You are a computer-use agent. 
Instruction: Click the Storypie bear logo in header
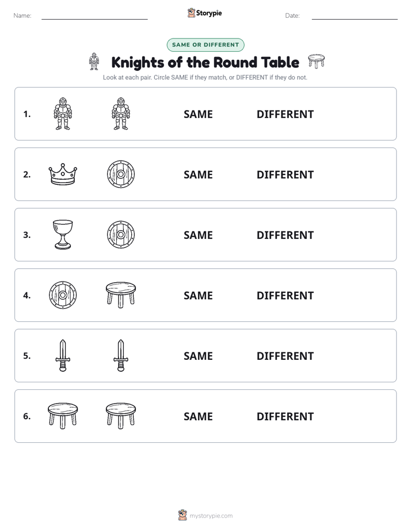tap(191, 13)
